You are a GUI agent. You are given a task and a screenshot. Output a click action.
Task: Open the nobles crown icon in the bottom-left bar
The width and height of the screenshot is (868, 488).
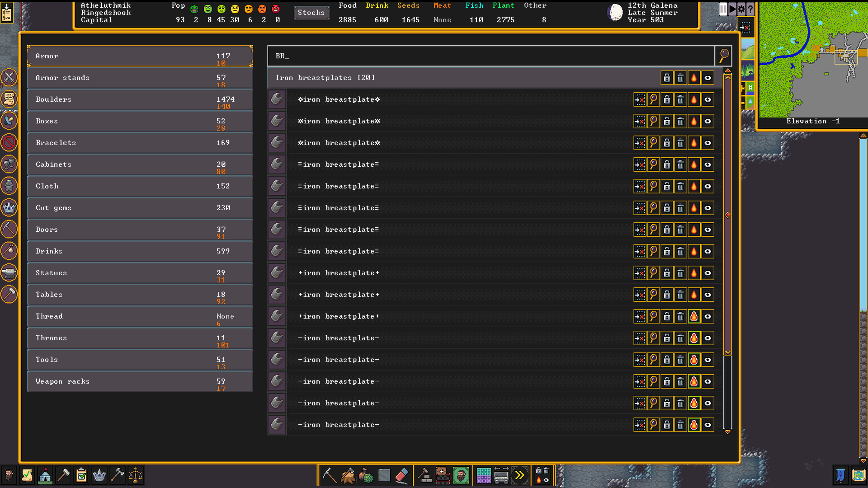click(x=99, y=475)
